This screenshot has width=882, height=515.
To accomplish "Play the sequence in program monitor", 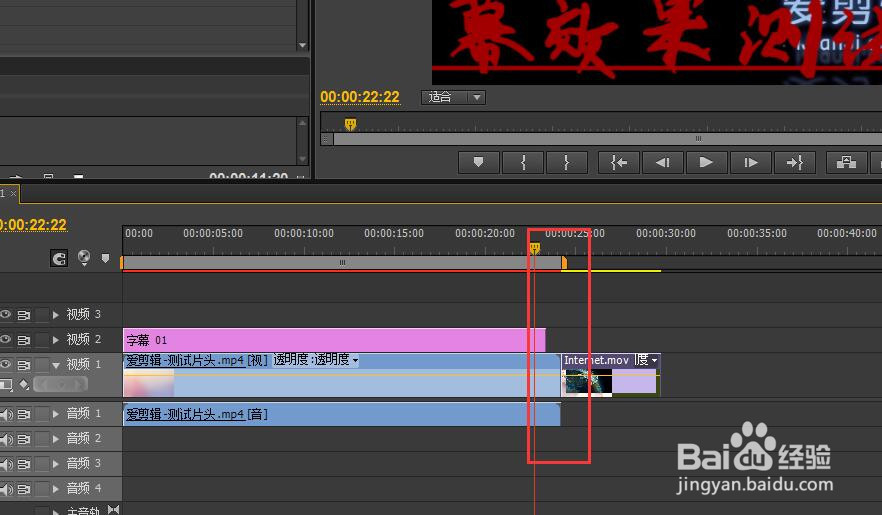I will click(706, 162).
